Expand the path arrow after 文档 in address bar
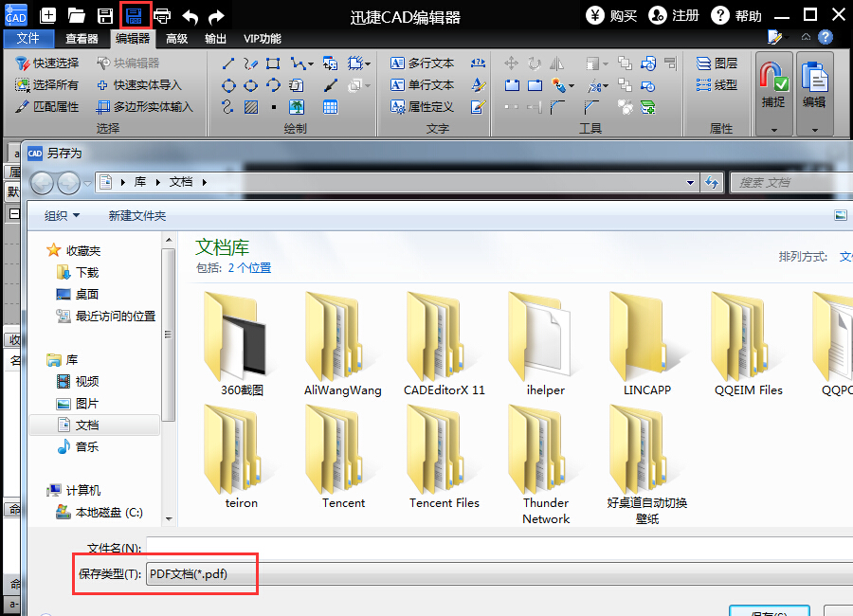 (205, 182)
